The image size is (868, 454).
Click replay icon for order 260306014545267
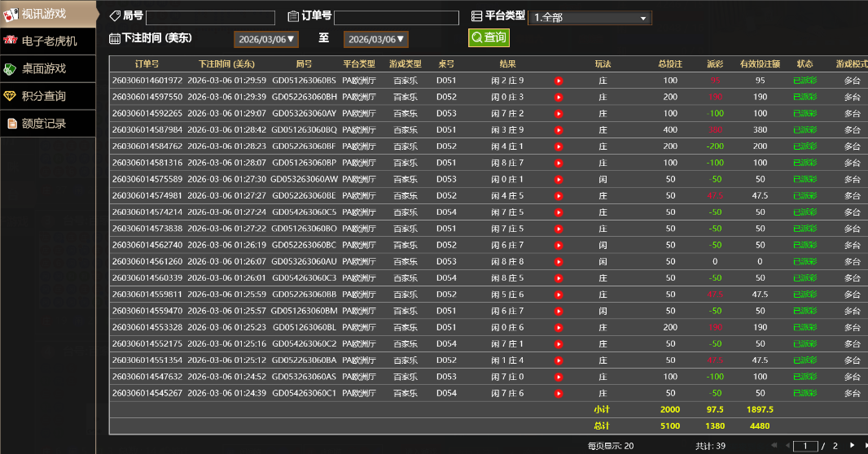[559, 393]
